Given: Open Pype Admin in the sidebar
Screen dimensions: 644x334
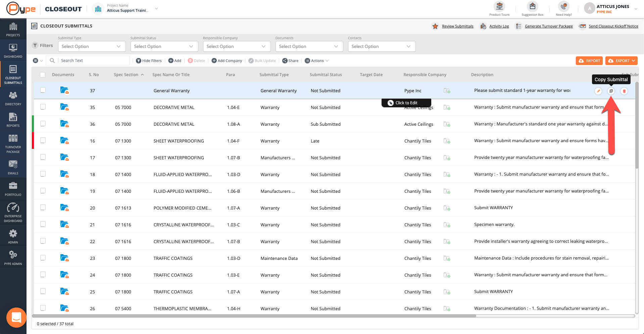Looking at the screenshot, I should 13,258.
